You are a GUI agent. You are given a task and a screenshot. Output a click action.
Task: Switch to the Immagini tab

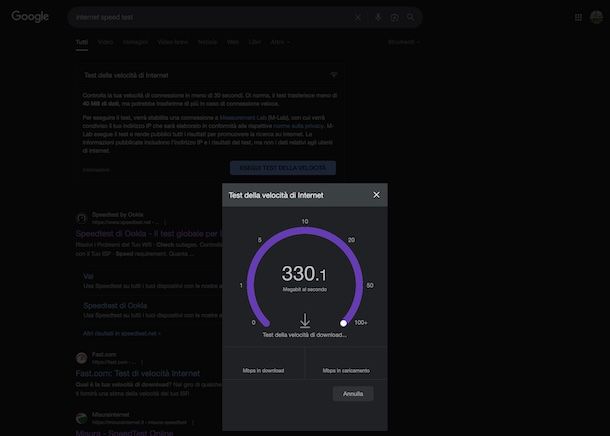coord(135,42)
